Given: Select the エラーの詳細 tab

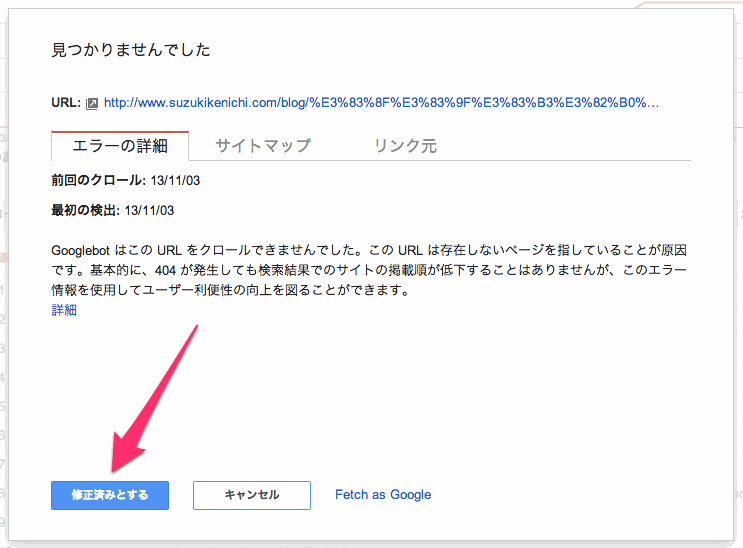Looking at the screenshot, I should click(x=120, y=146).
